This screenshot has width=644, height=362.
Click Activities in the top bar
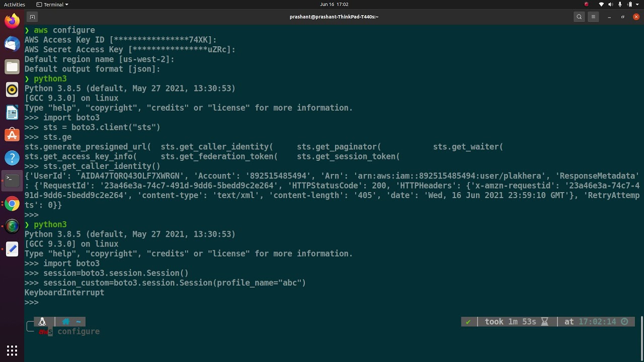point(15,4)
